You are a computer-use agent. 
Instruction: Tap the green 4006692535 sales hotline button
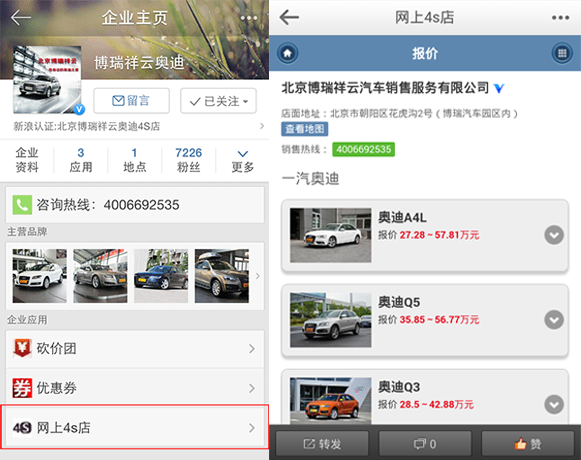[363, 149]
